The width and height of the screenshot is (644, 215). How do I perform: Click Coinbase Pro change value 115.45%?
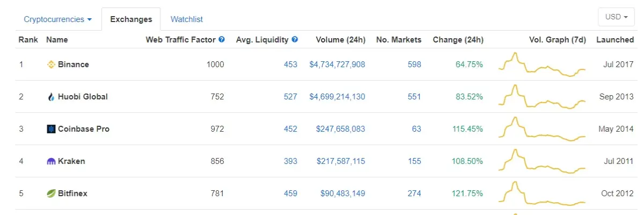[x=467, y=129]
